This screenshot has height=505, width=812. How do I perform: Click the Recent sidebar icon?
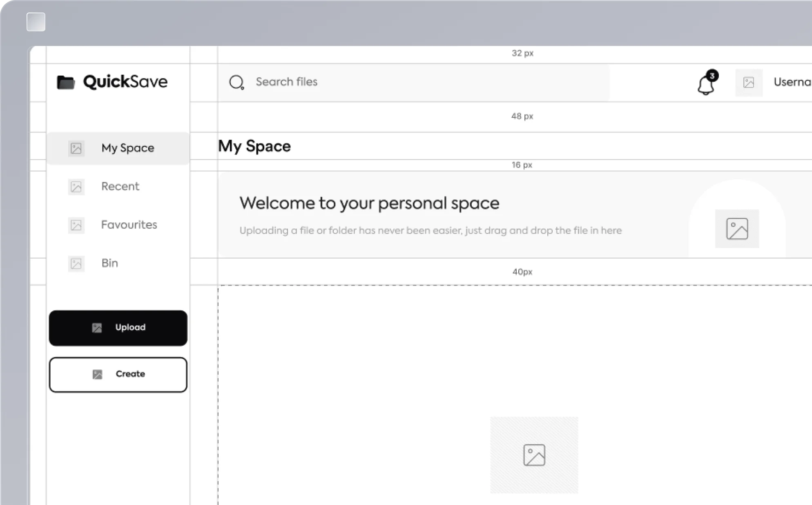76,187
